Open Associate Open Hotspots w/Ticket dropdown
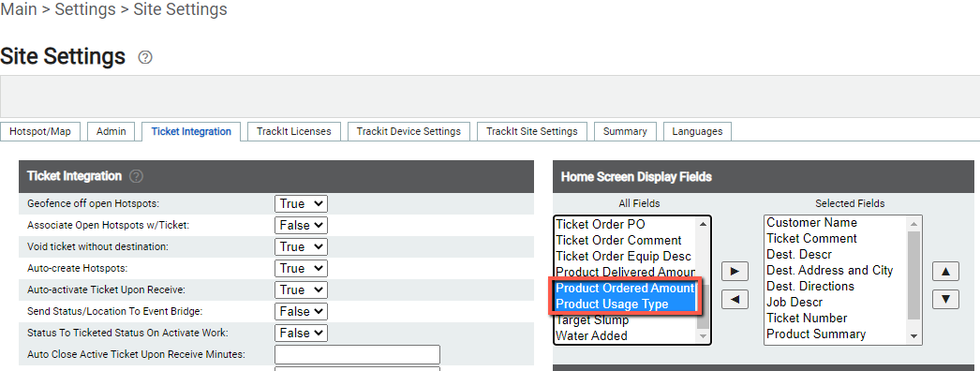Viewport: 980px width, 371px height. point(302,225)
